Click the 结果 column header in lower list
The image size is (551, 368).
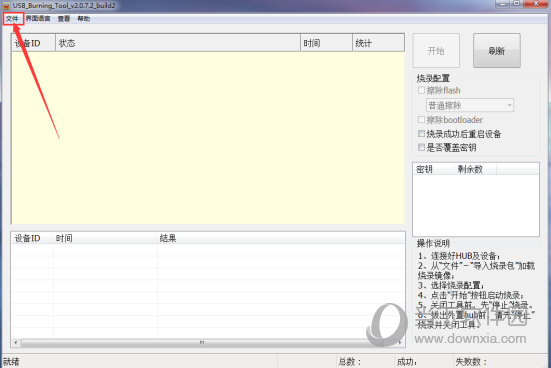click(281, 238)
